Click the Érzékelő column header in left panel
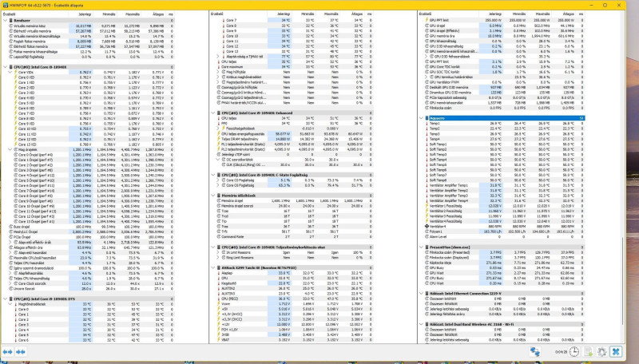This screenshot has width=639, height=364. click(34, 14)
